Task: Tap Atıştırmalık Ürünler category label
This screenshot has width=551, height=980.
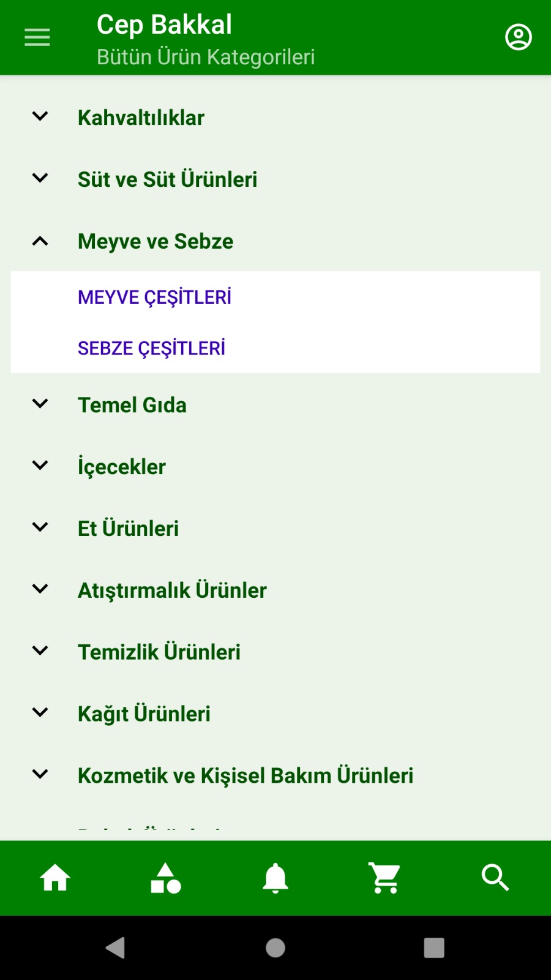Action: [172, 590]
